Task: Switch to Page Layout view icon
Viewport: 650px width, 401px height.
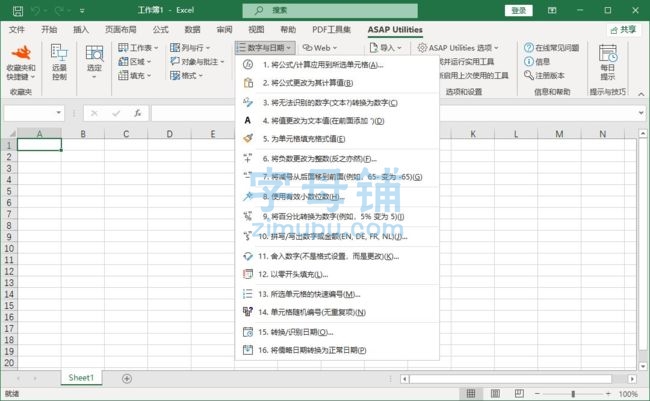Action: point(495,394)
